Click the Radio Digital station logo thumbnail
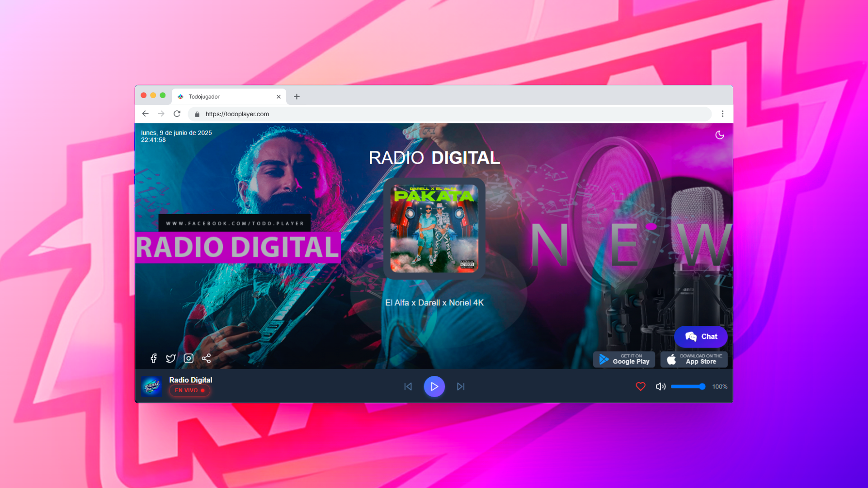The height and width of the screenshot is (488, 868). [x=151, y=386]
